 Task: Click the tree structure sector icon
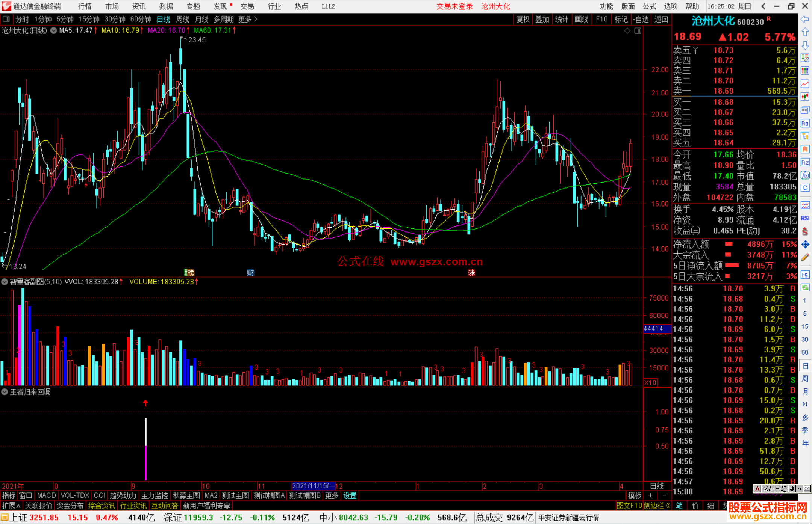tap(805, 136)
